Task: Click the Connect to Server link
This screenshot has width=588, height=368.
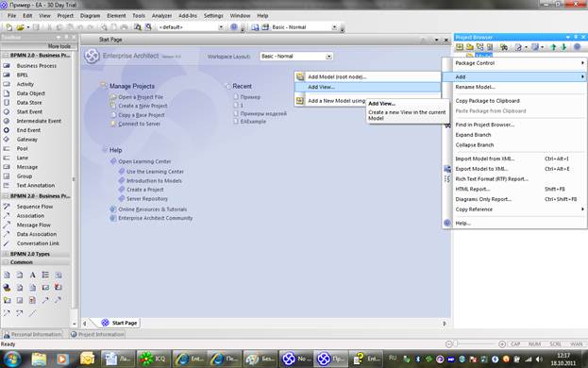Action: click(139, 124)
